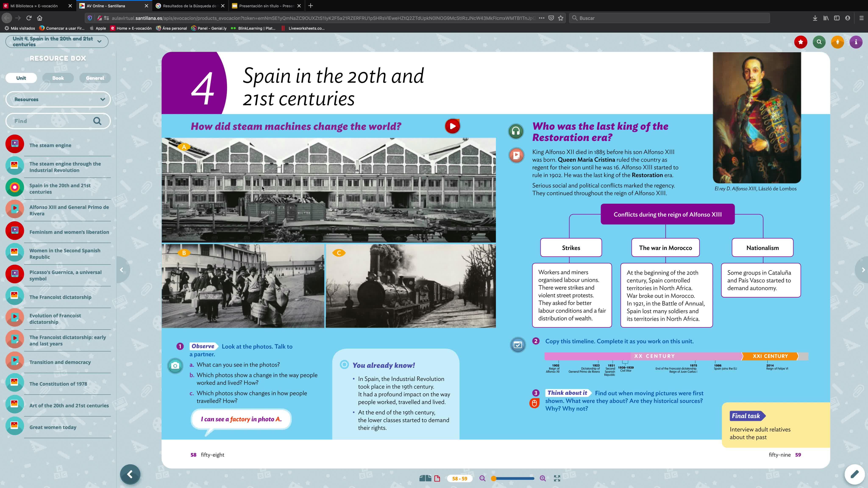Click the green search icon top right
Viewport: 868px width, 488px height.
819,42
